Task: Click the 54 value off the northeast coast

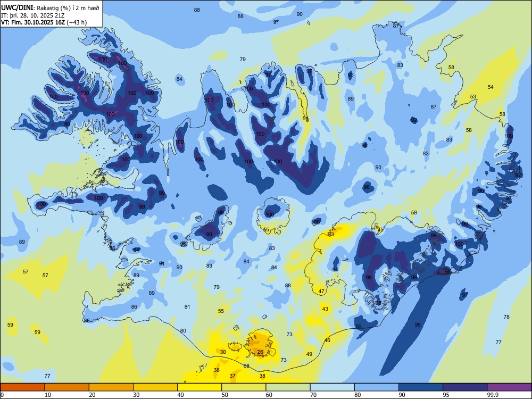Action: (x=491, y=87)
